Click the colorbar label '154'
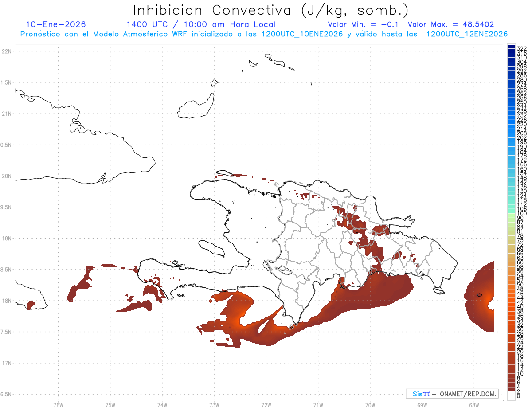This screenshot has height=411, width=532. point(522,173)
